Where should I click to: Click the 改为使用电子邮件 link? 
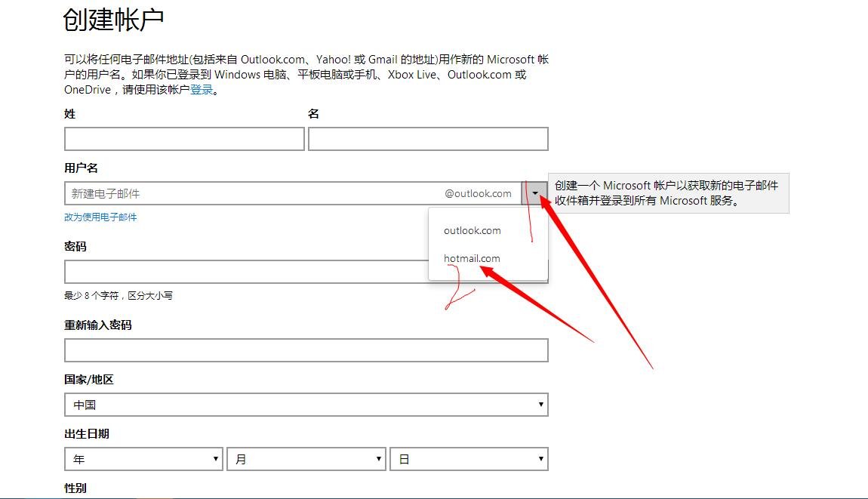[x=100, y=217]
